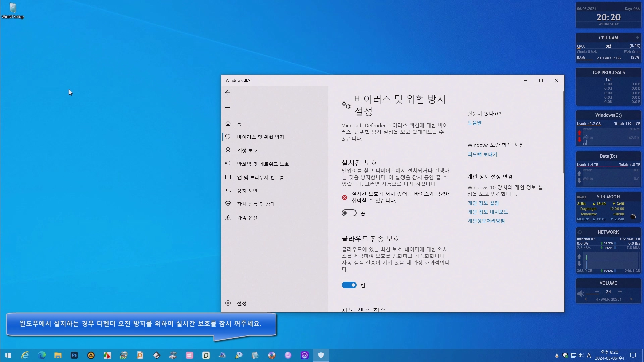This screenshot has height=362, width=644.
Task: Launch Microsoft Edge from the taskbar
Action: pyautogui.click(x=42, y=355)
